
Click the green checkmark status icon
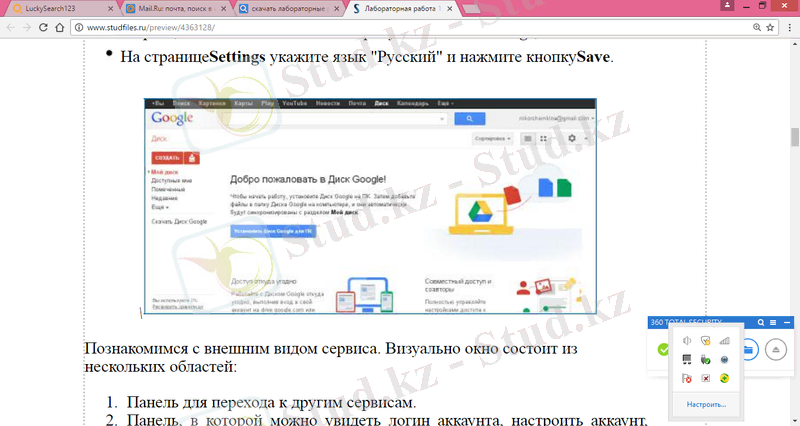tap(662, 350)
